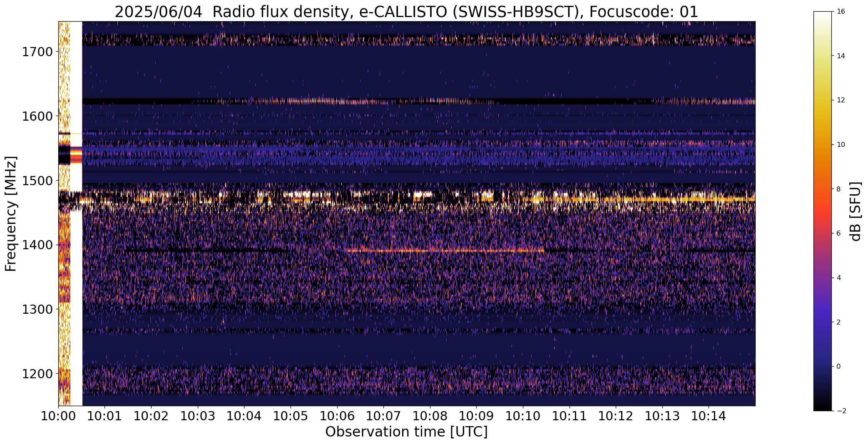This screenshot has height=444, width=868.
Task: Click the 1200 frequency tick label
Action: tap(37, 374)
